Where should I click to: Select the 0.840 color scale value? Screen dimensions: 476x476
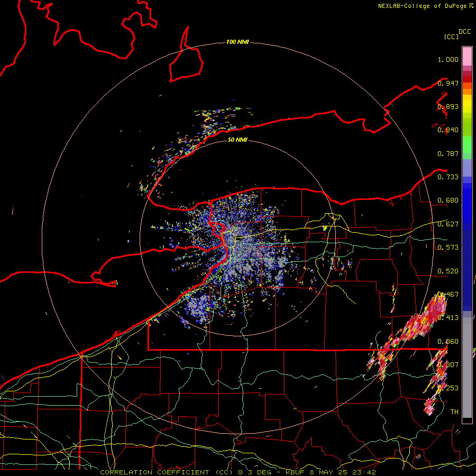(448, 130)
